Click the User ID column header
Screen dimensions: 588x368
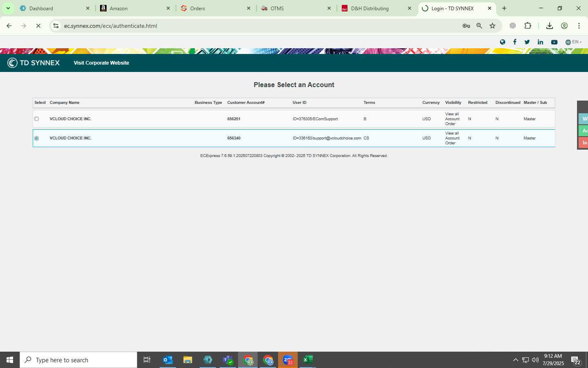click(x=299, y=103)
